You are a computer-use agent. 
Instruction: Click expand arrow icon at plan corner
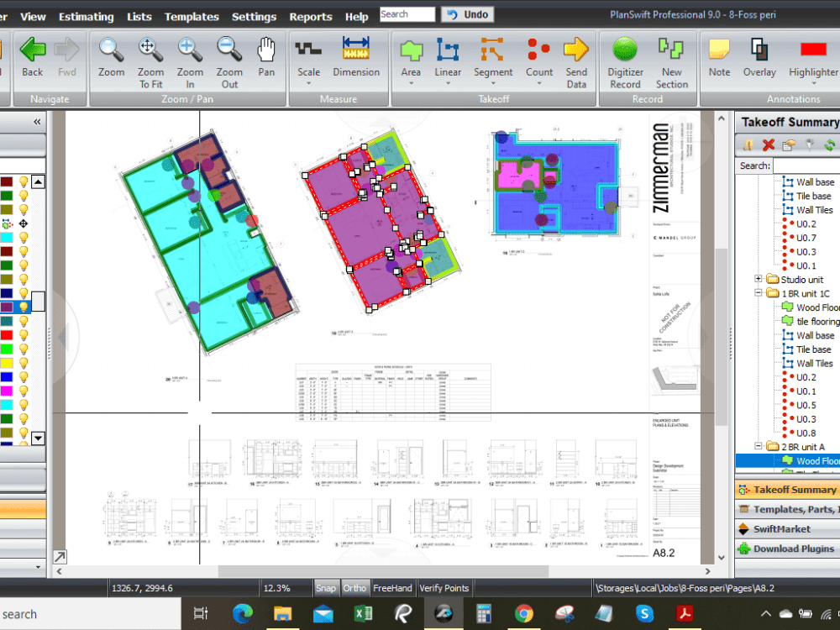tap(60, 557)
